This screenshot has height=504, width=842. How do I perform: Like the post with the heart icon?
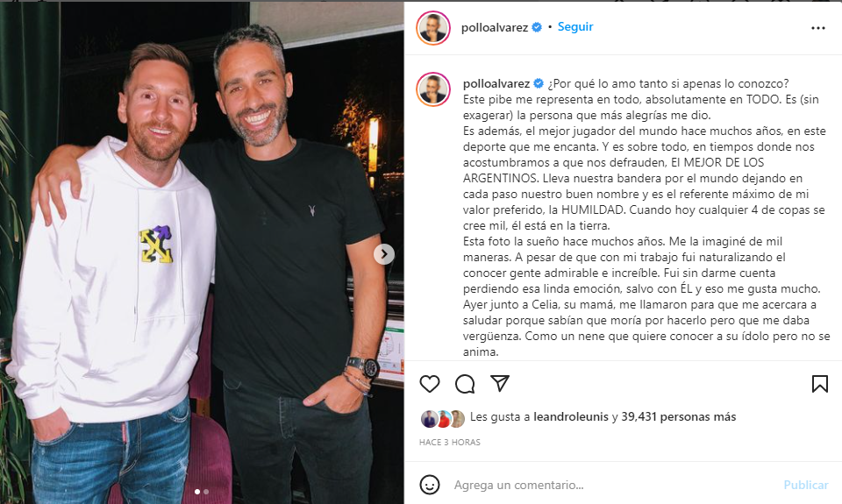click(429, 384)
